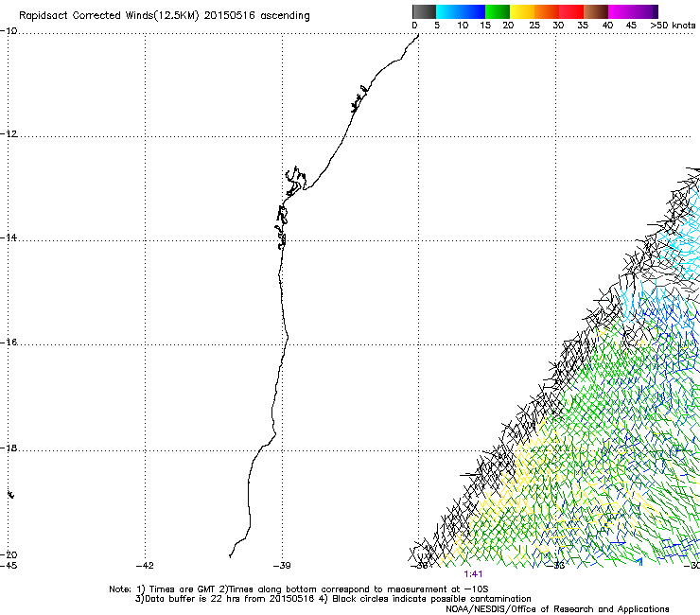Click the latitude label '-18'
The height and width of the screenshot is (615, 700).
click(9, 448)
